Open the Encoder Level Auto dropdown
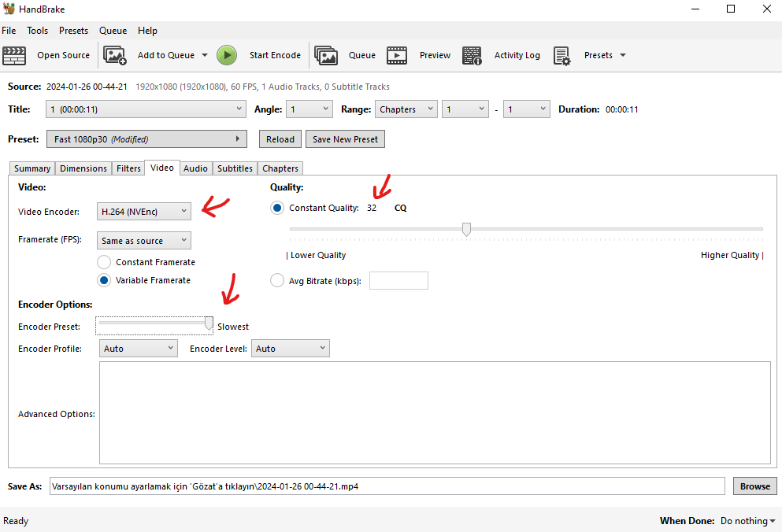This screenshot has height=532, width=782. (291, 349)
